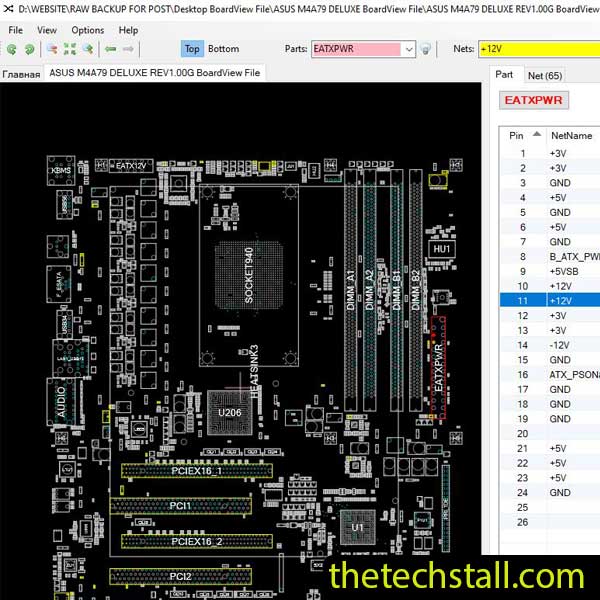Click the yellow Nets field showing +12V

coord(539,49)
